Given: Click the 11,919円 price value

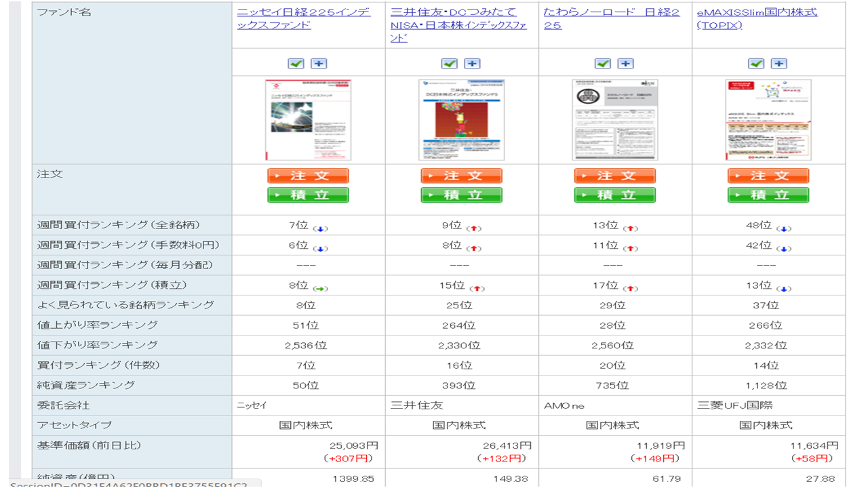Looking at the screenshot, I should [x=662, y=446].
